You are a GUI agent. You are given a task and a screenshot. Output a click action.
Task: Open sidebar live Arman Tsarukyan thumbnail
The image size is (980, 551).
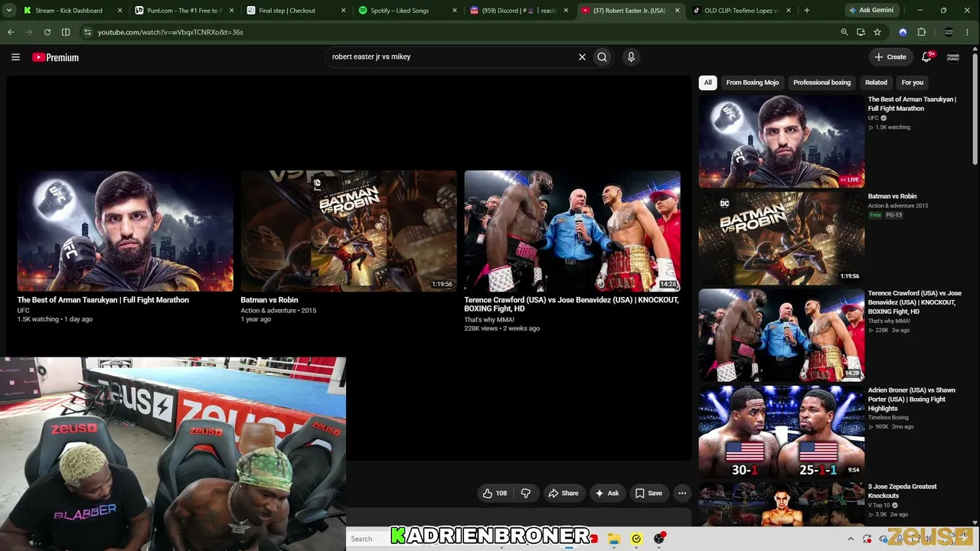[782, 141]
